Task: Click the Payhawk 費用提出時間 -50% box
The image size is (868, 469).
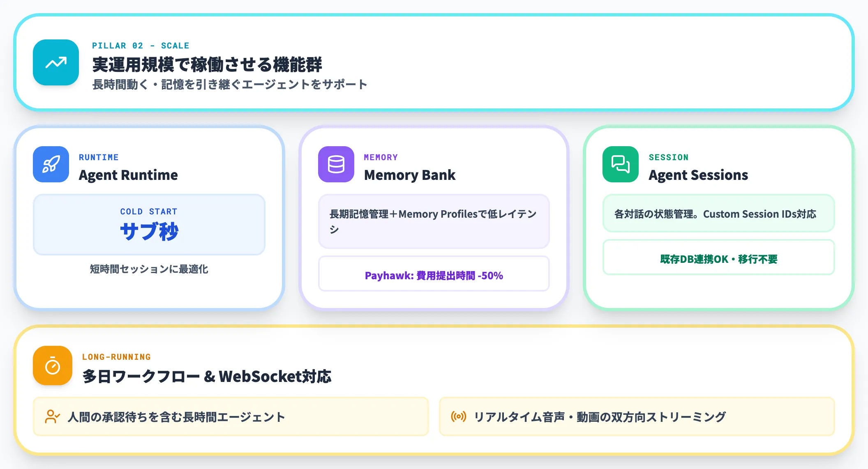Action: point(434,275)
